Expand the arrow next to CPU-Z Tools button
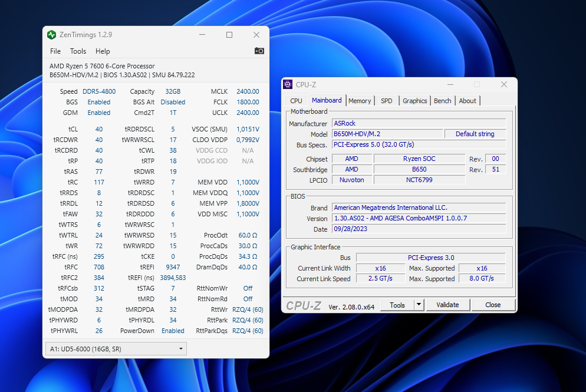Image resolution: width=586 pixels, height=392 pixels. (419, 305)
